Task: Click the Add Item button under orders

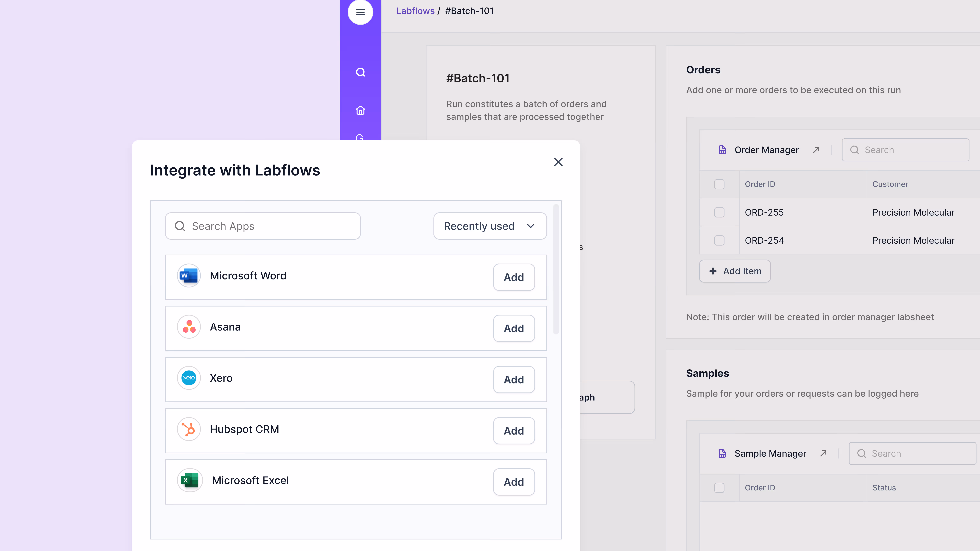Action: click(x=735, y=271)
